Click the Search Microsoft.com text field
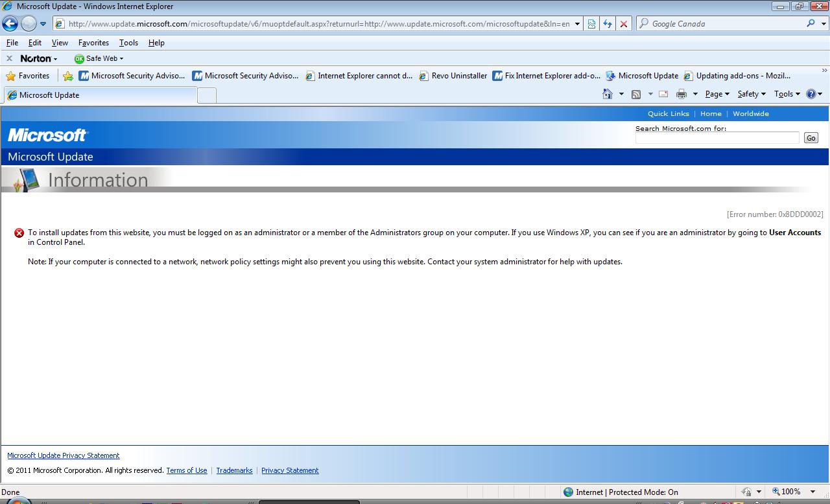The width and height of the screenshot is (830, 504). 717,138
